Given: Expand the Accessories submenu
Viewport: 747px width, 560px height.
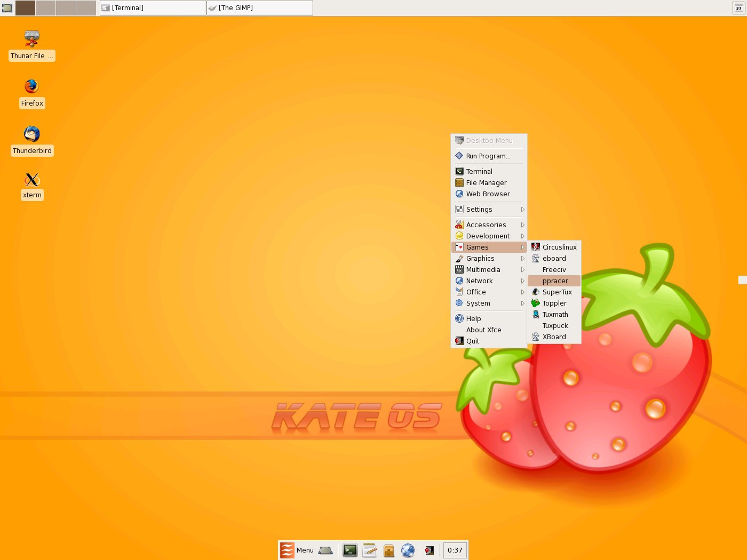Looking at the screenshot, I should (489, 225).
